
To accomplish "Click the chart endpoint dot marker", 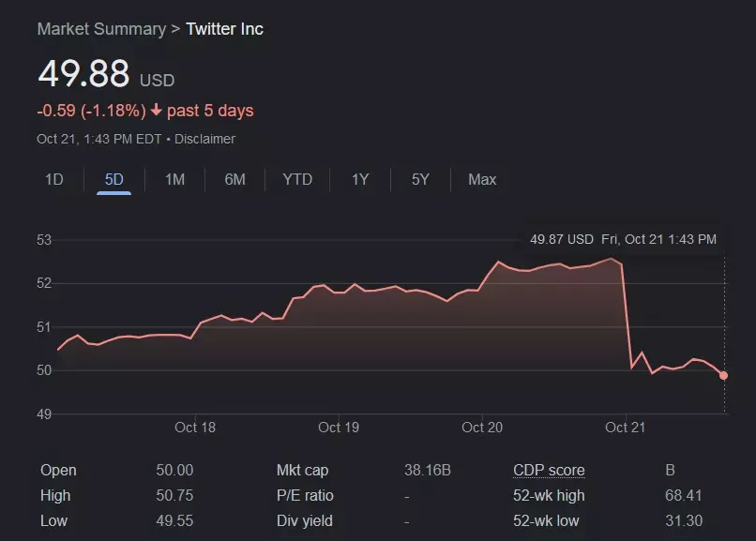I will pyautogui.click(x=723, y=375).
